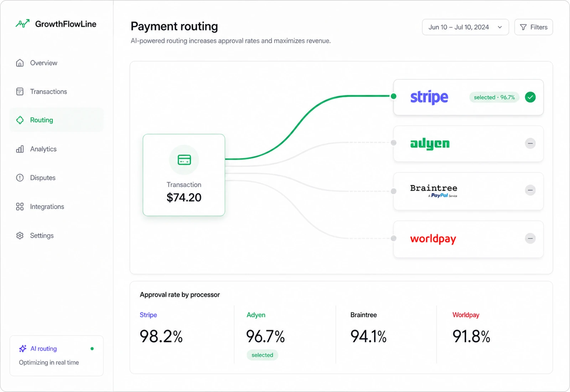Click the Adyen label in approval rates

[256, 315]
